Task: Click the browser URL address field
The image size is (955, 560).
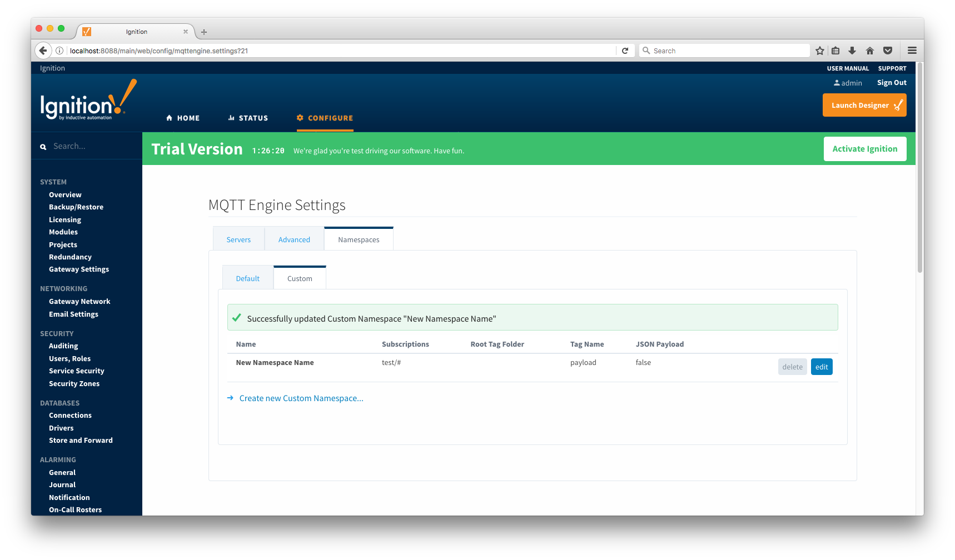Action: (x=341, y=51)
